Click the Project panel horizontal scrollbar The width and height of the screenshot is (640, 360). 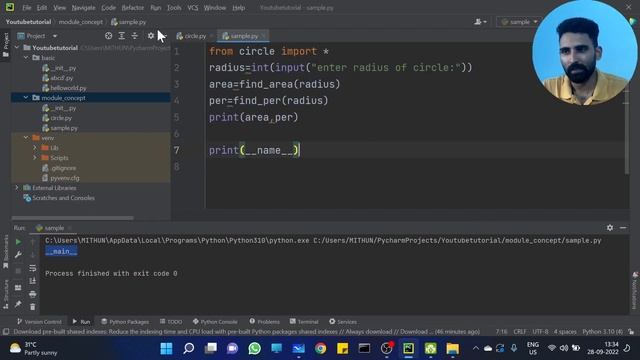tap(72, 218)
